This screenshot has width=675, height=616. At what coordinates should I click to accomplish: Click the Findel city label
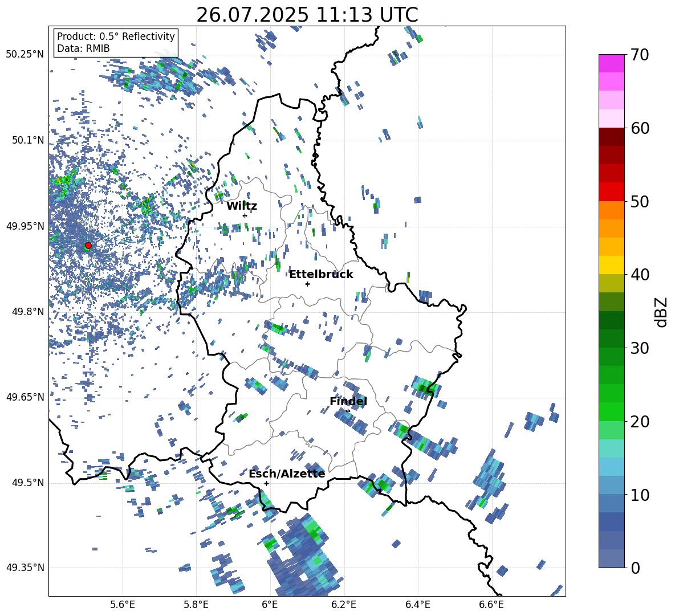tap(348, 401)
